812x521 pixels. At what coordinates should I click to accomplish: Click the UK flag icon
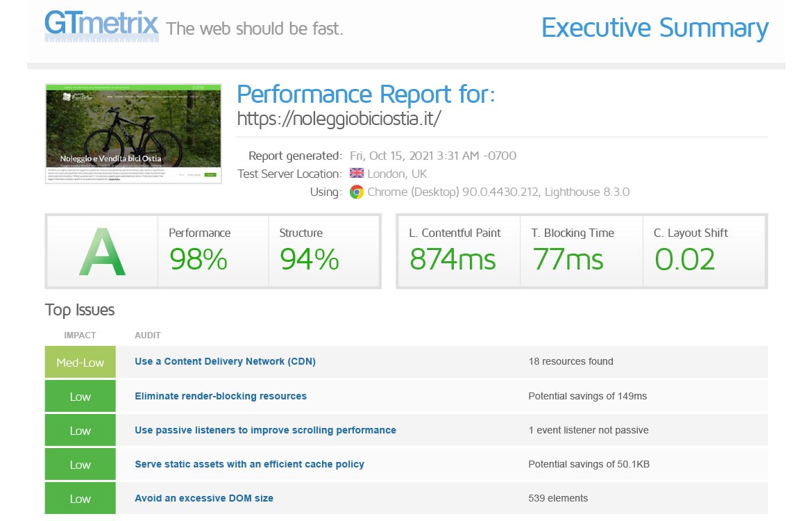pos(358,173)
